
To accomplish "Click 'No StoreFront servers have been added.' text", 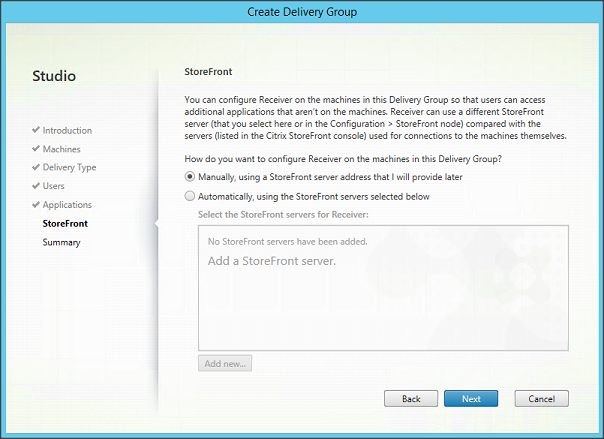I will [x=287, y=242].
